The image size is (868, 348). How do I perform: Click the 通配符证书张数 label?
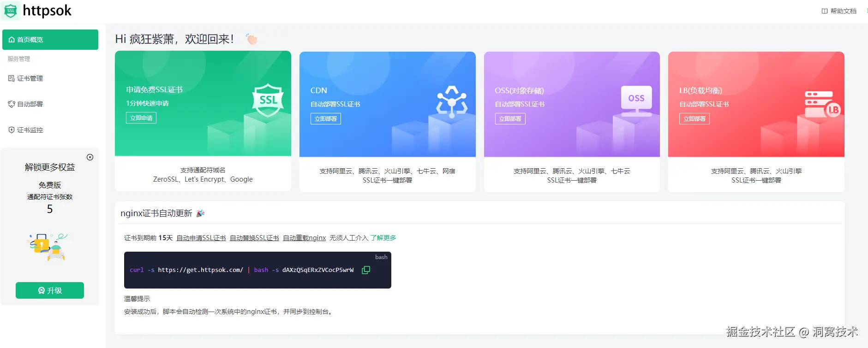(x=50, y=197)
